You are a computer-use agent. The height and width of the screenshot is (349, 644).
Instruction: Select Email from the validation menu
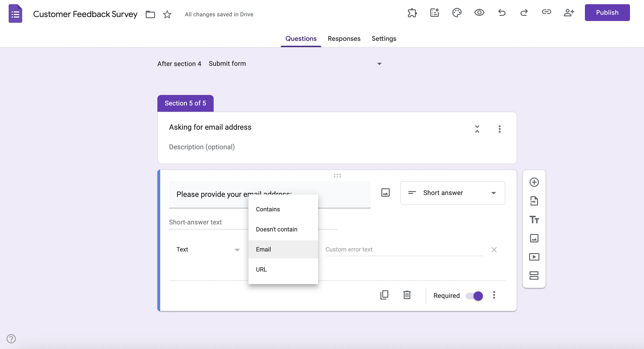click(x=263, y=249)
